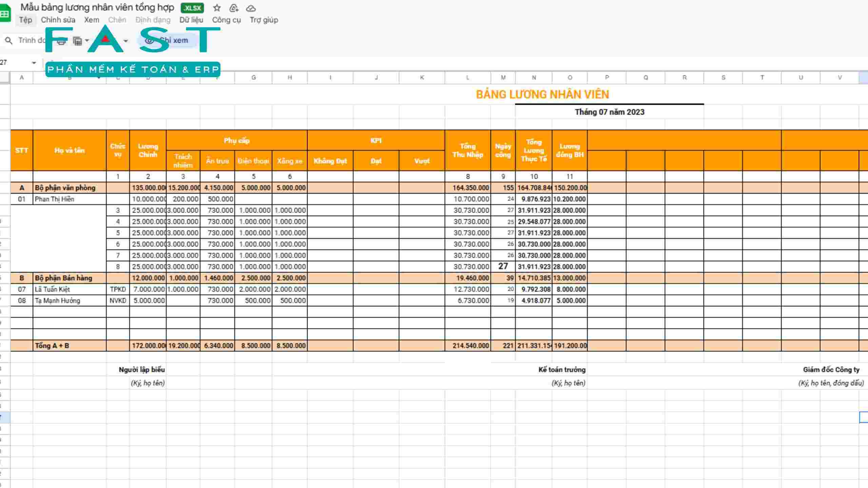868x488 pixels.
Task: Open the filter views dropdown arrow
Action: 87,41
